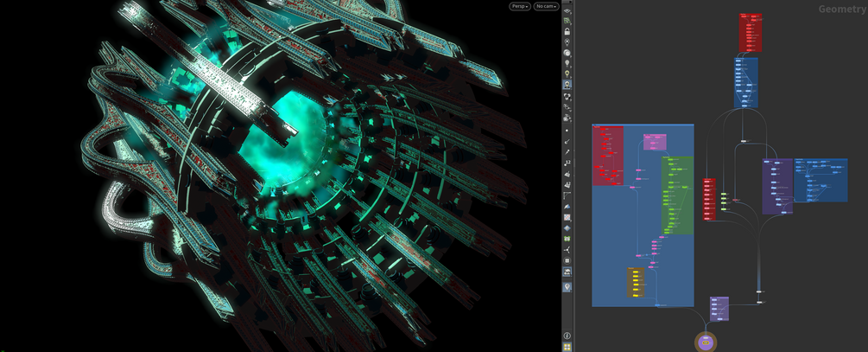Click the green square-frame display icon
This screenshot has width=868, height=352.
(x=567, y=239)
